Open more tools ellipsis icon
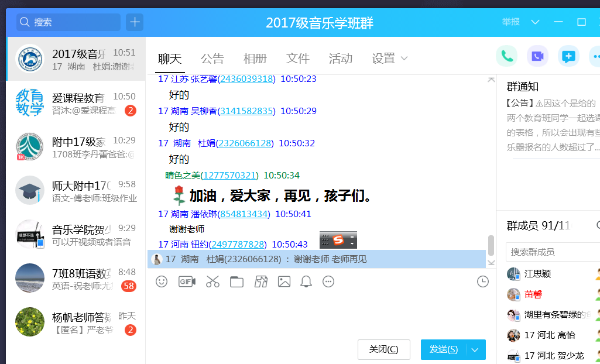The height and width of the screenshot is (364, 600). coord(328,281)
